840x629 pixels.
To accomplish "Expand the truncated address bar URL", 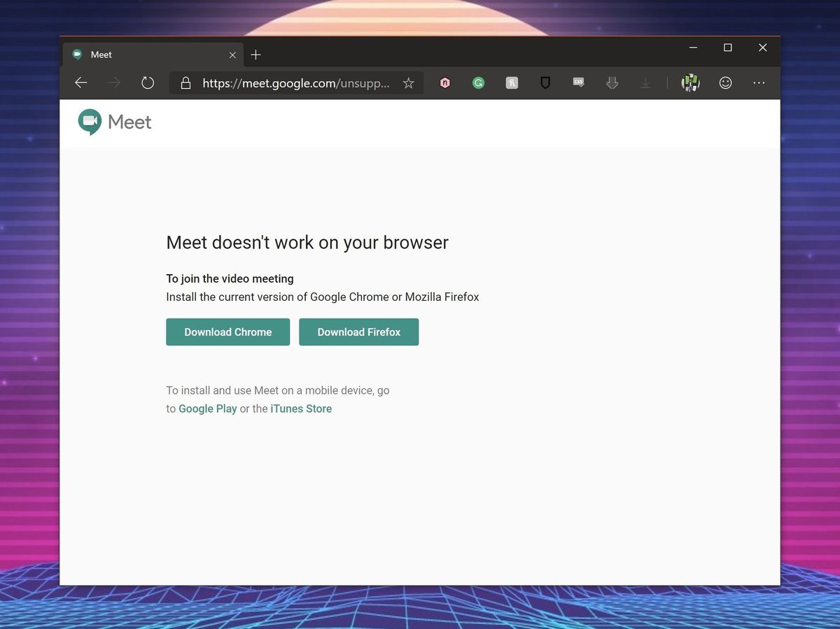I will point(378,83).
